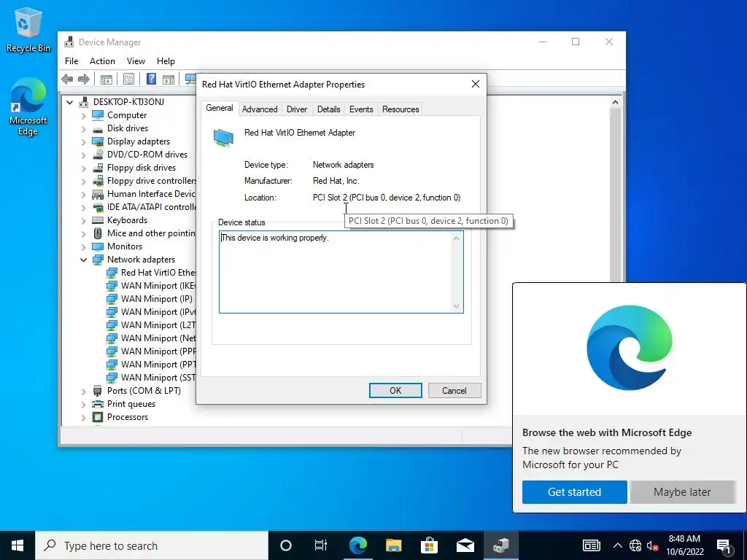The image size is (747, 560).
Task: Expand the Disk drives node
Action: pyautogui.click(x=83, y=128)
